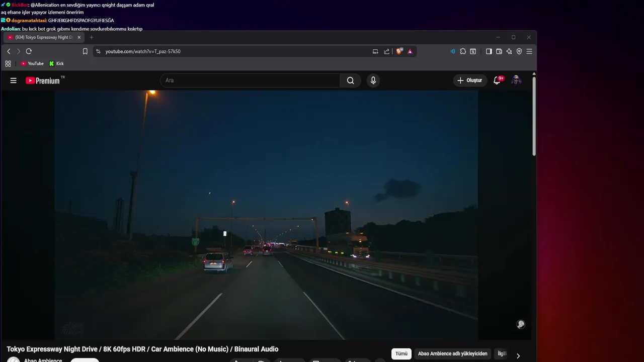The height and width of the screenshot is (362, 644).
Task: Open Brave Shields lion icon
Action: pos(399,51)
